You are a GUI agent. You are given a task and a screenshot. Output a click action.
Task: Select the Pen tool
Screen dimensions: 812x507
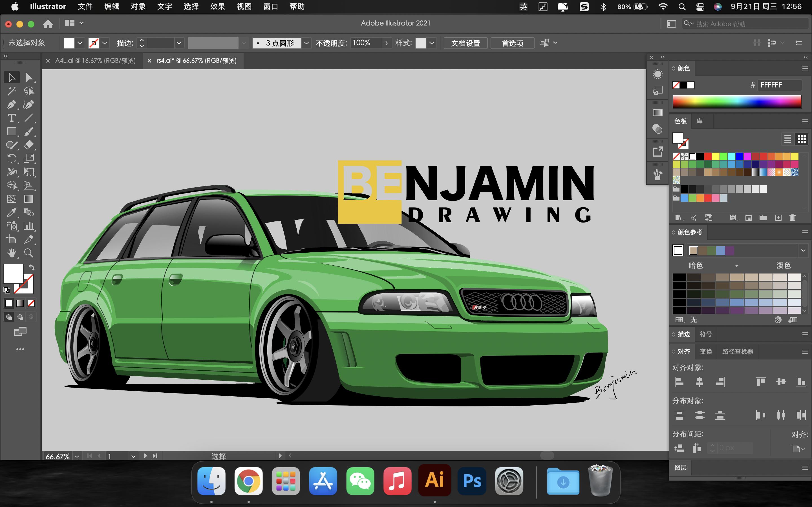(11, 104)
